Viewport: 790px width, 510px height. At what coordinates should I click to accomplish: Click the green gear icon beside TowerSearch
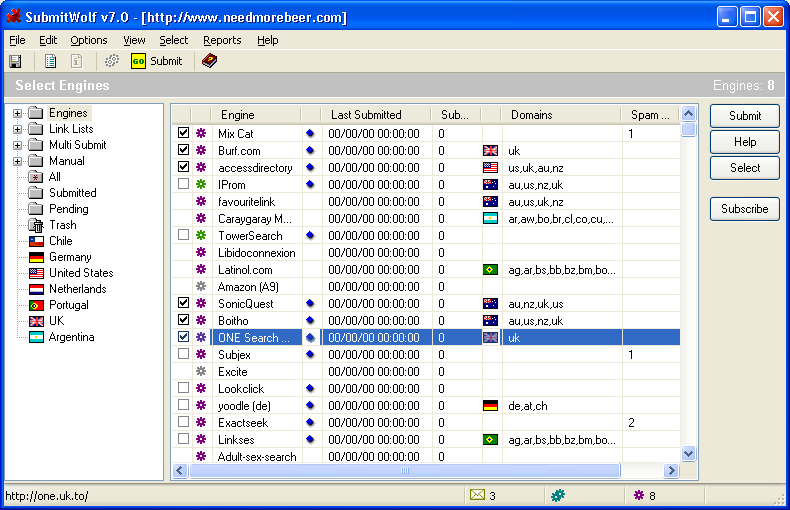[201, 235]
